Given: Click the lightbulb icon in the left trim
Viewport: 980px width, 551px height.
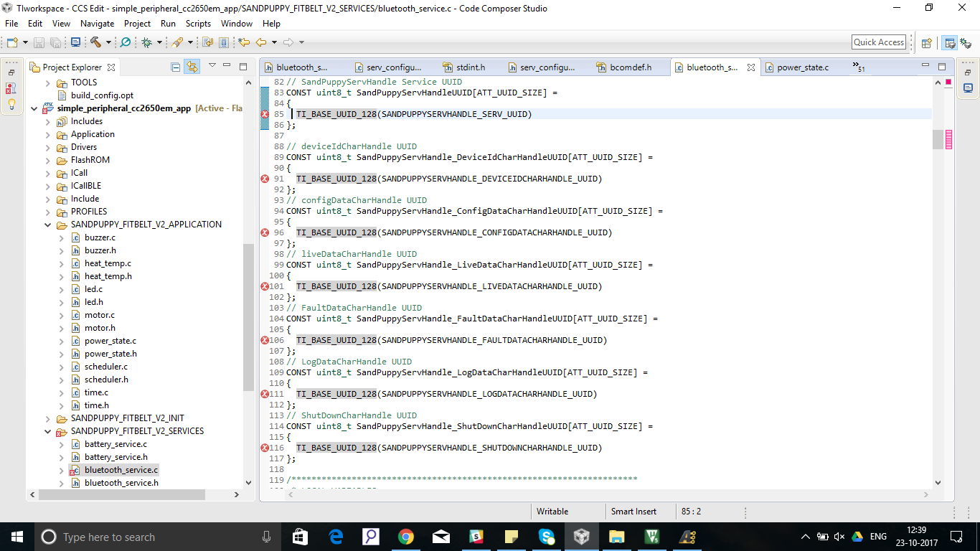Looking at the screenshot, I should pyautogui.click(x=11, y=104).
